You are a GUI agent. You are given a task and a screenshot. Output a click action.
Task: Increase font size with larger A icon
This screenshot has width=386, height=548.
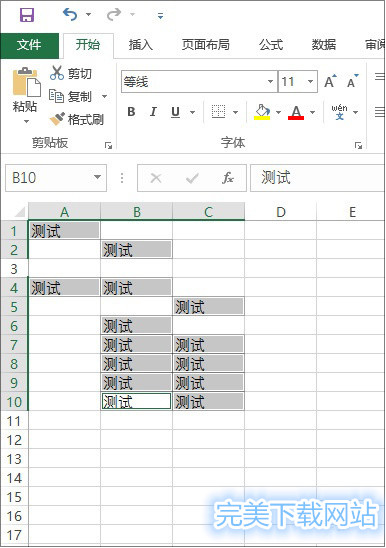[x=330, y=82]
